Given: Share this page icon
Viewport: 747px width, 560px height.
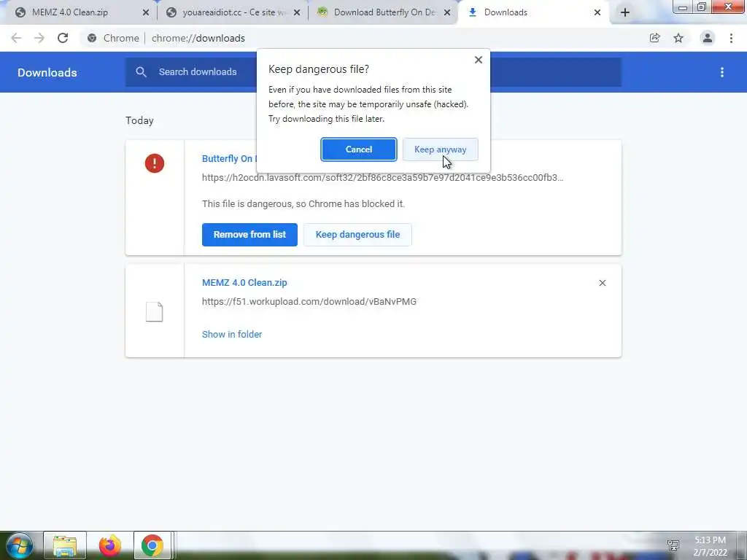Looking at the screenshot, I should (x=655, y=38).
